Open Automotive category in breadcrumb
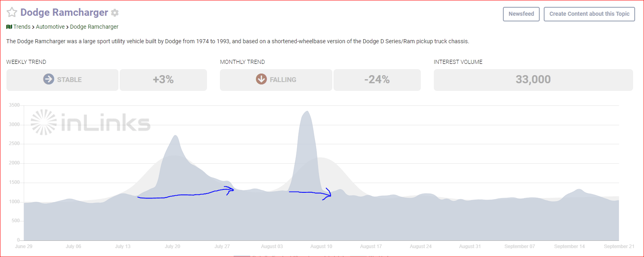This screenshot has width=644, height=257. [x=50, y=27]
